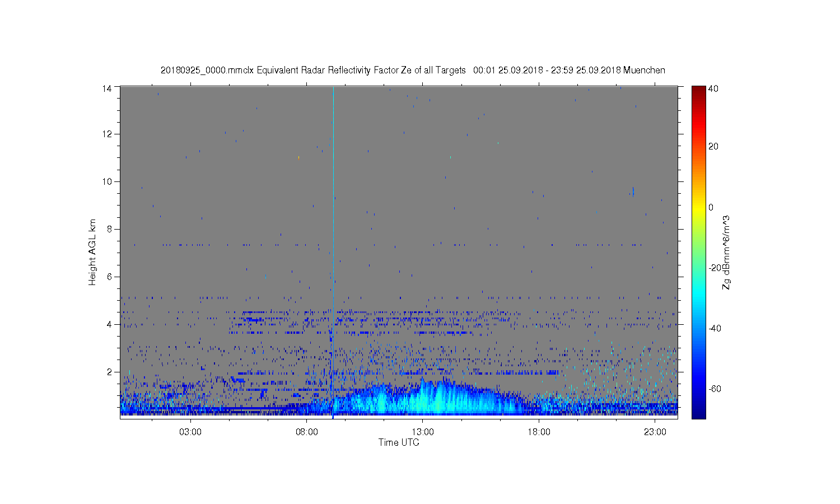This screenshot has height=504, width=840.
Task: Click the colorbar value label 40
Action: tap(713, 88)
